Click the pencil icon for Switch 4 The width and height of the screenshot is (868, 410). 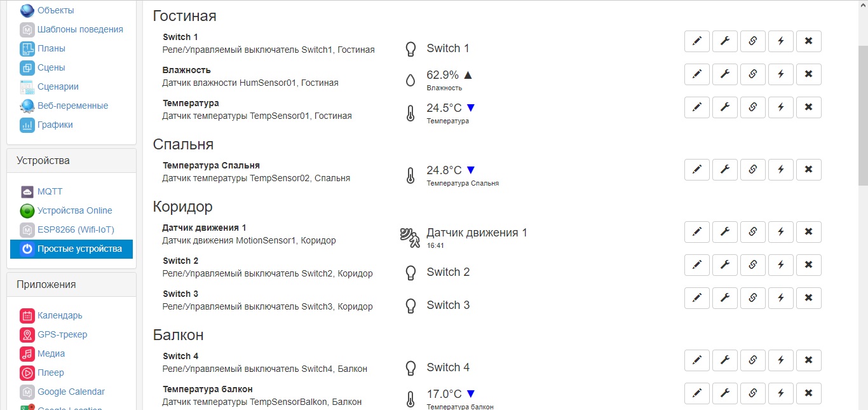coord(696,360)
